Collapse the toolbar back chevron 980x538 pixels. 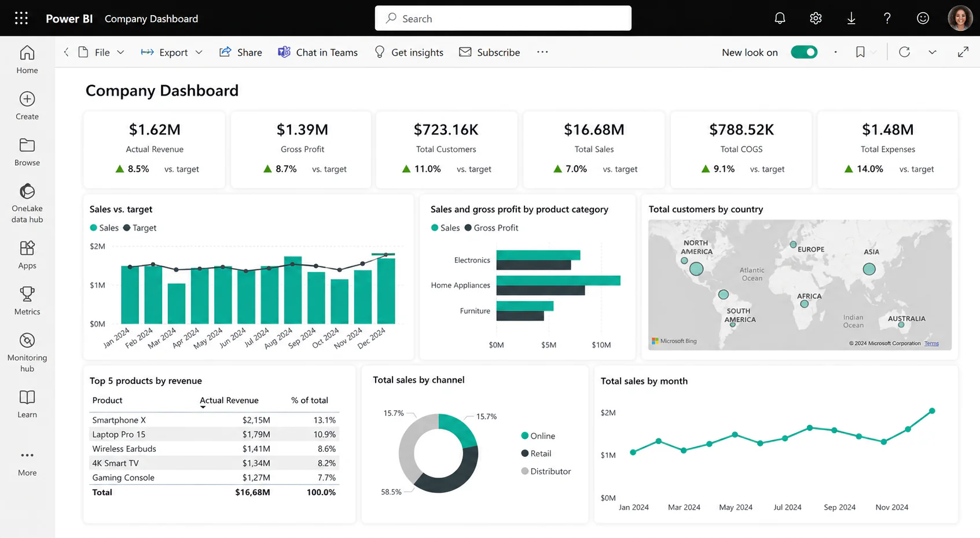pyautogui.click(x=66, y=52)
